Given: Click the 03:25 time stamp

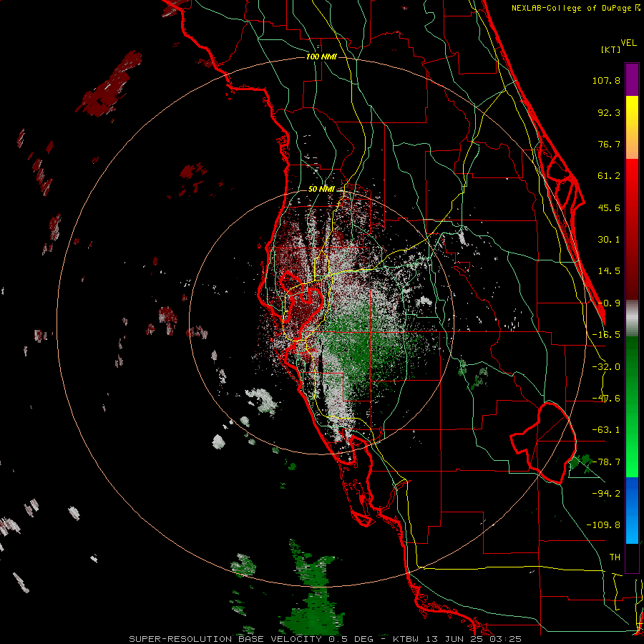Looking at the screenshot, I should point(505,639).
